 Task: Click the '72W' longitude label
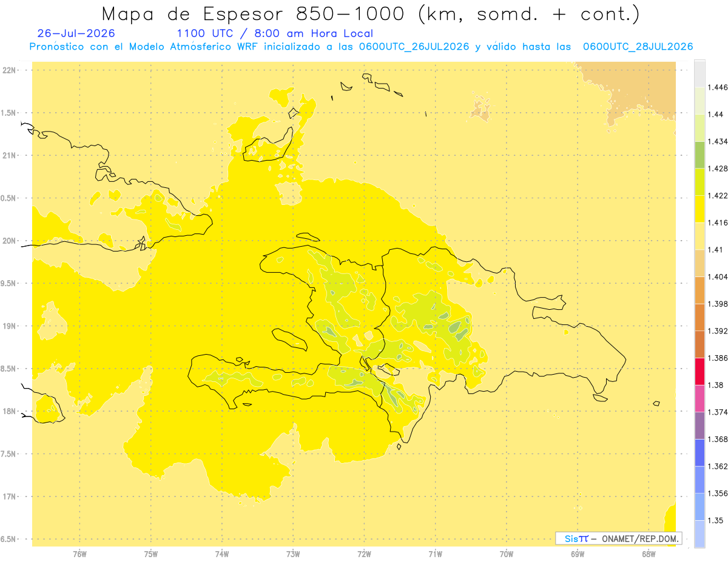[364, 554]
